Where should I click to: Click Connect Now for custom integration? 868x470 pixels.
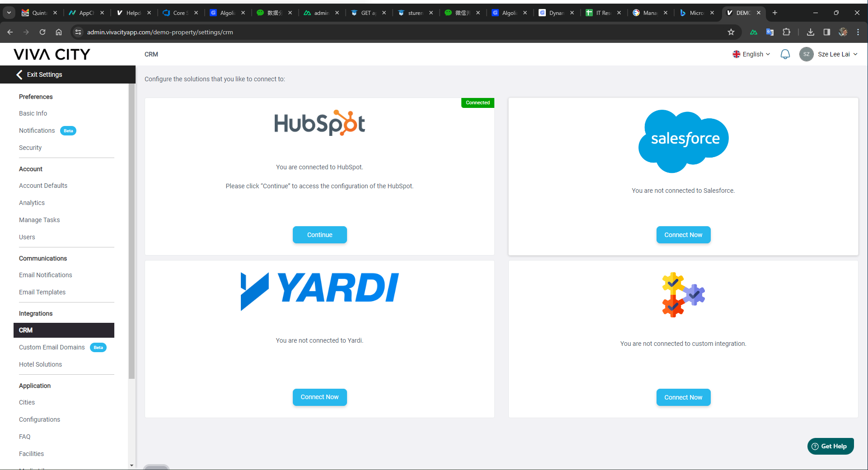683,397
